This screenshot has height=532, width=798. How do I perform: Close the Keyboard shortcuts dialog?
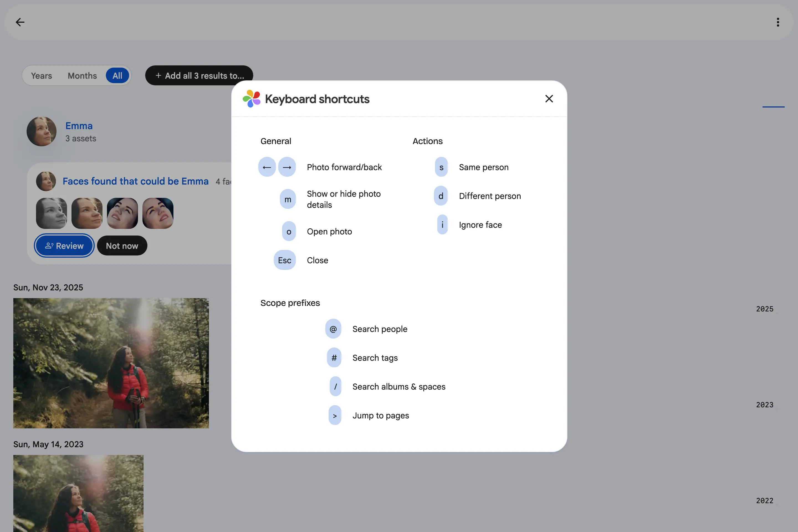click(549, 99)
